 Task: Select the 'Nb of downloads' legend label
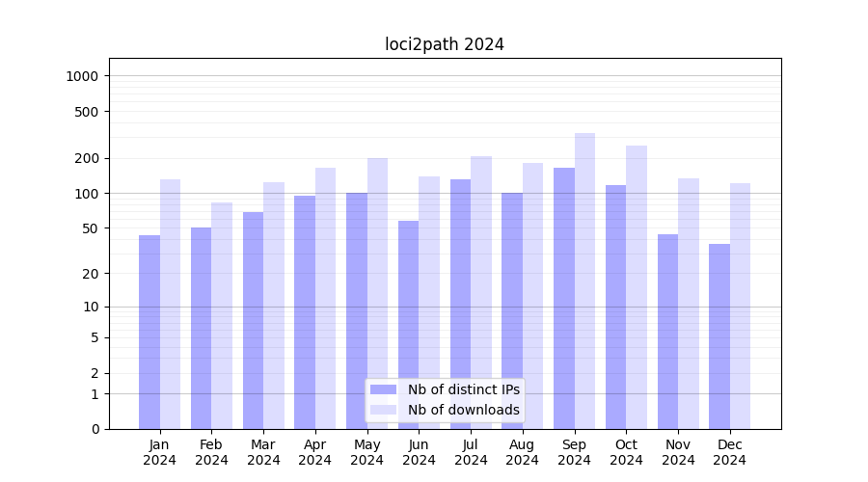(x=463, y=410)
